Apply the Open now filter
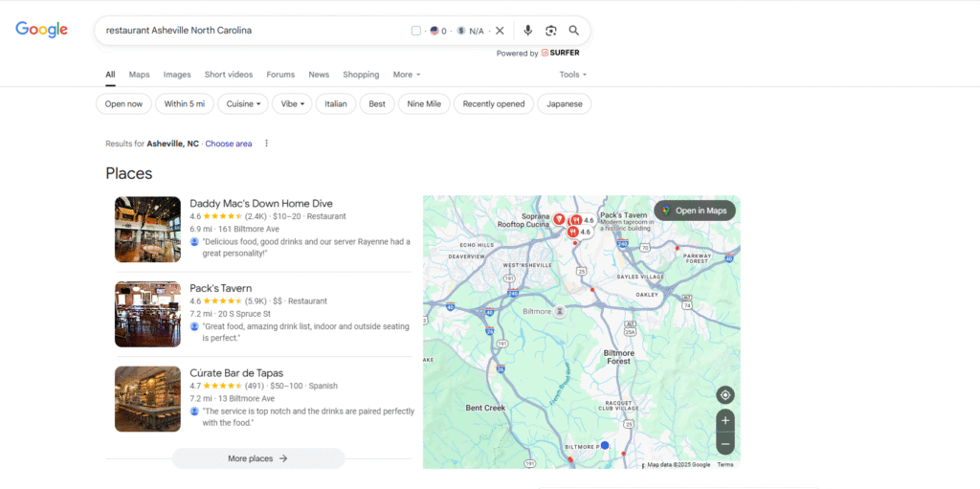The image size is (980, 489). pos(123,103)
